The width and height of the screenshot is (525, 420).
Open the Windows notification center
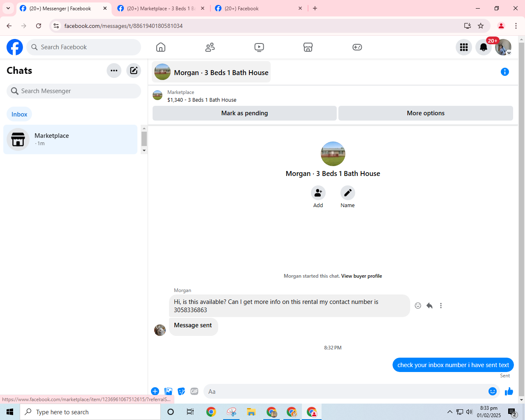pos(512,412)
